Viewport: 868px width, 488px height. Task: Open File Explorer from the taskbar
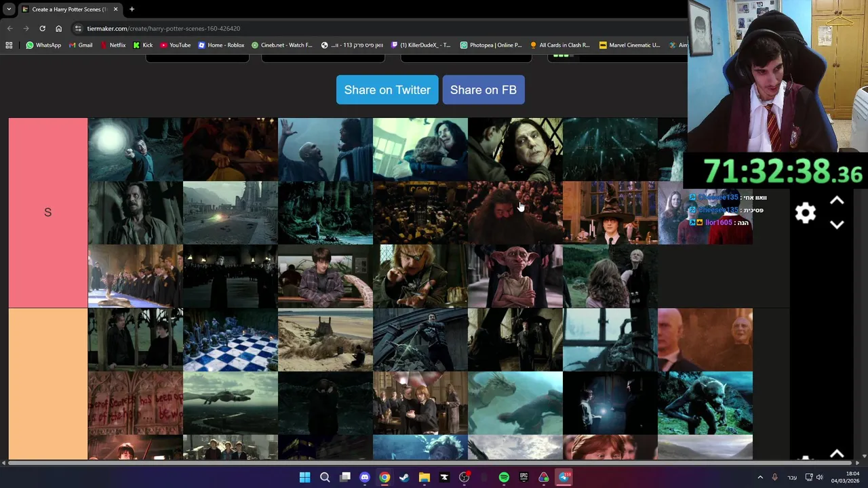tap(425, 477)
